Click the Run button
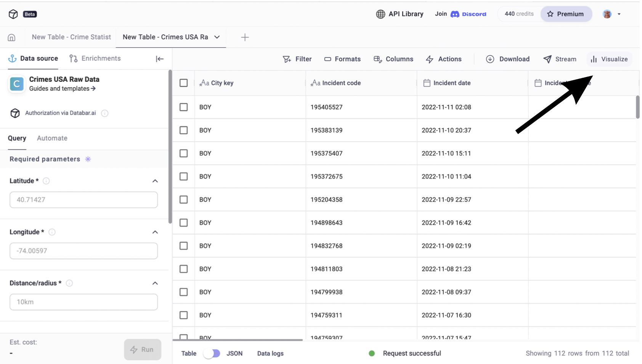 [x=143, y=350]
